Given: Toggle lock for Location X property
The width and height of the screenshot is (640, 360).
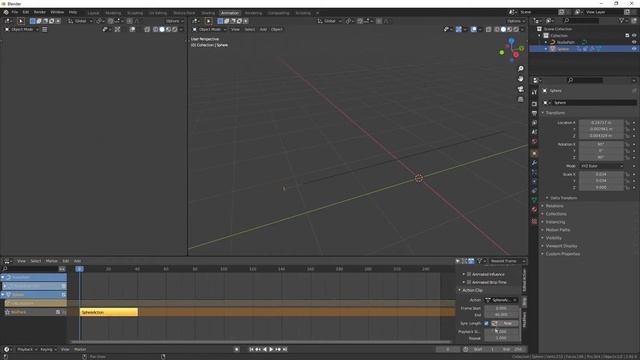Looking at the screenshot, I should [x=628, y=122].
